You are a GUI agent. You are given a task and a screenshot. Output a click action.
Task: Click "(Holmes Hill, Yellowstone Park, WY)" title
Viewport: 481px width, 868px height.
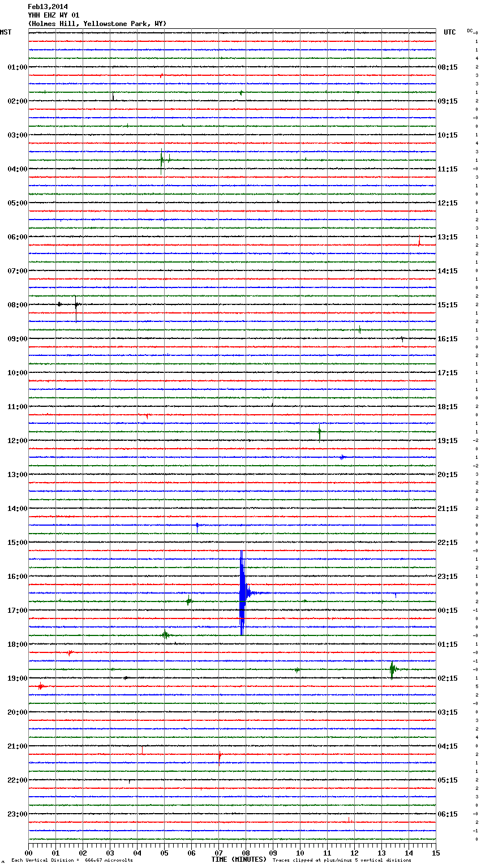[x=97, y=24]
